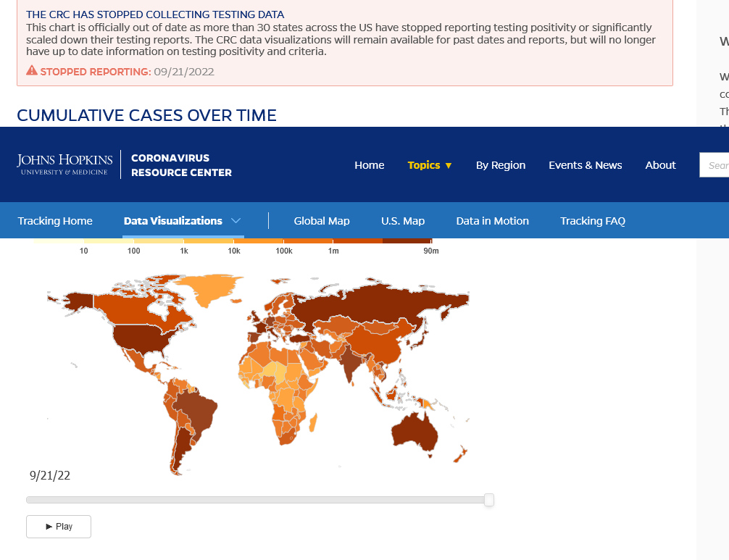Click the timeline date slider handle
This screenshot has height=560, width=729.
488,500
